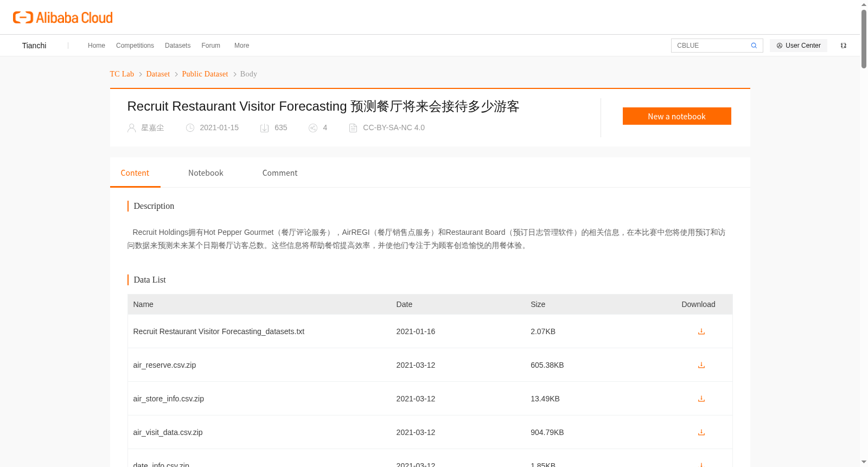
Task: Click the download count icon
Action: tap(265, 128)
